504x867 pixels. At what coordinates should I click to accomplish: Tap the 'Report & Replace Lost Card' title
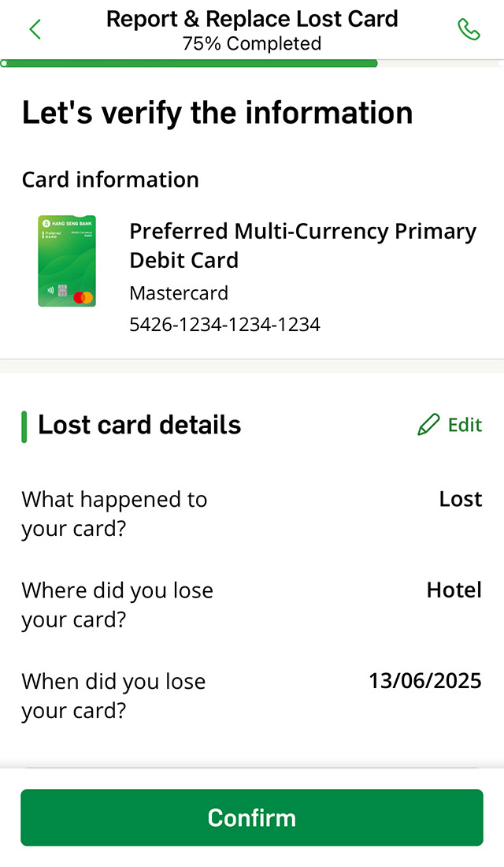tap(252, 19)
